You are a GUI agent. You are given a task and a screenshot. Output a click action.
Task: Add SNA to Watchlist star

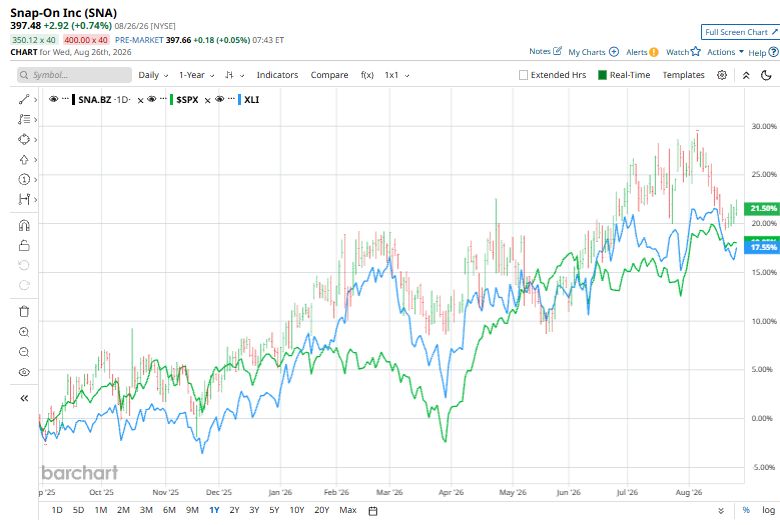(x=683, y=52)
